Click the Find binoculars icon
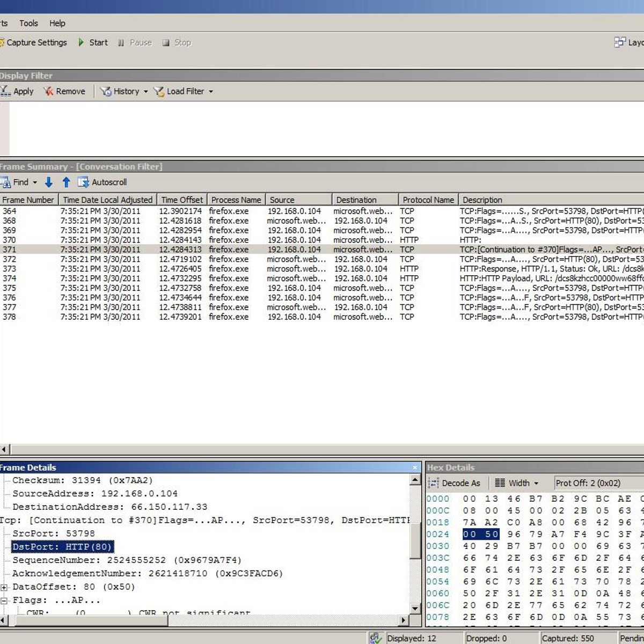 pyautogui.click(x=5, y=182)
